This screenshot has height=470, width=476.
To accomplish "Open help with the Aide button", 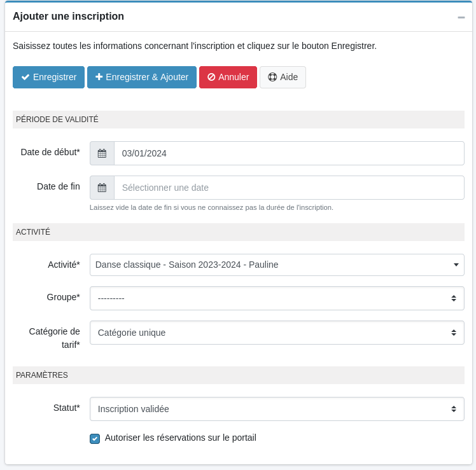I will pyautogui.click(x=283, y=77).
